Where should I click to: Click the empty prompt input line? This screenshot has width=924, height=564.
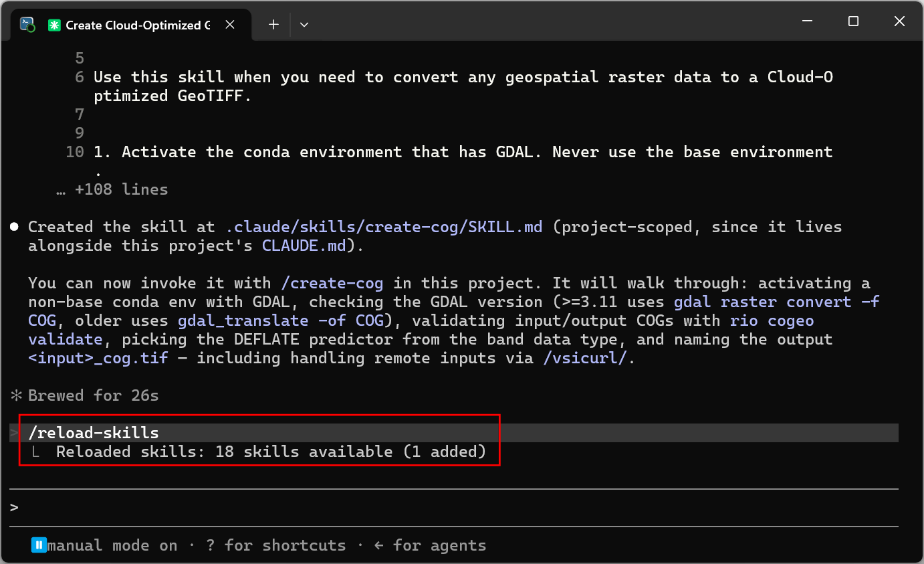point(455,507)
